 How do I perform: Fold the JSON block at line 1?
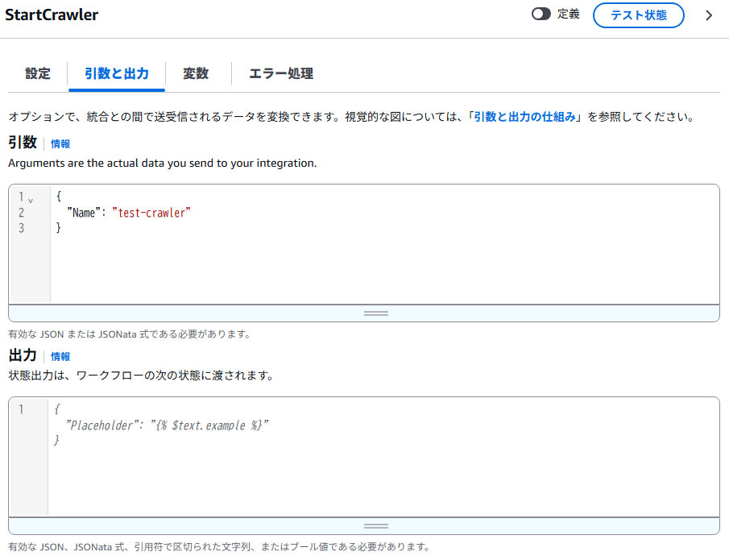click(31, 199)
